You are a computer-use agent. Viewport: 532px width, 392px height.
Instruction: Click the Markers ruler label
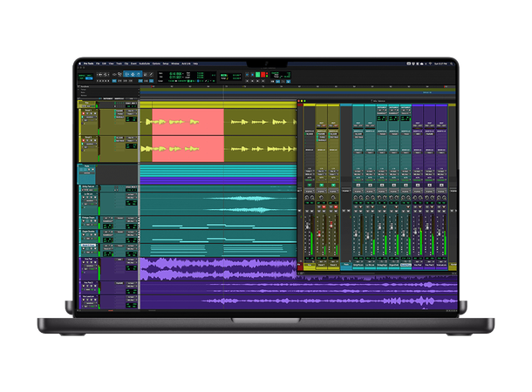click(x=84, y=95)
